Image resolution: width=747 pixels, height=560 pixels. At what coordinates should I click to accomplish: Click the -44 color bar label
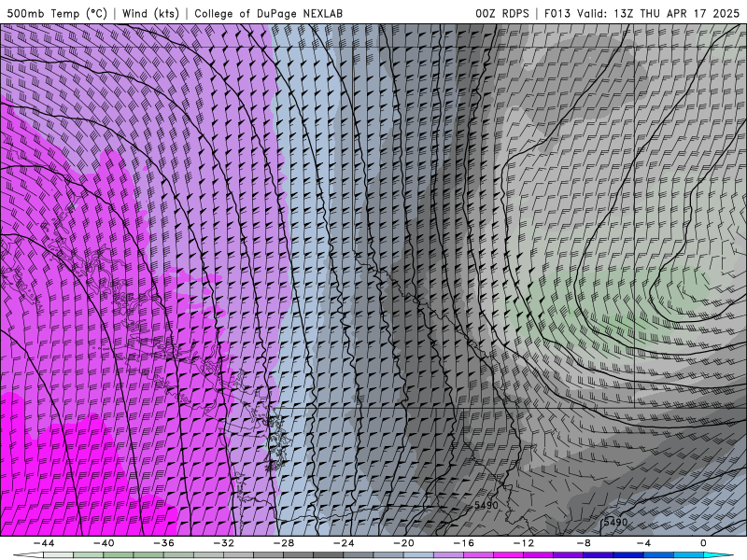click(44, 543)
